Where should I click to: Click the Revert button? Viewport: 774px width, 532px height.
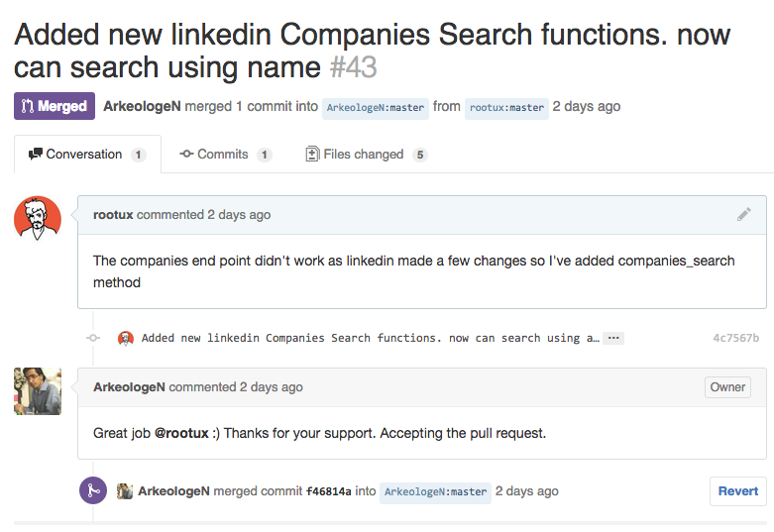point(738,491)
